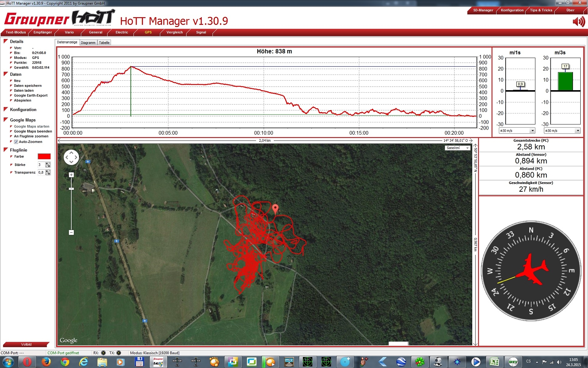
Task: Switch to the Diagramm tab
Action: [88, 43]
